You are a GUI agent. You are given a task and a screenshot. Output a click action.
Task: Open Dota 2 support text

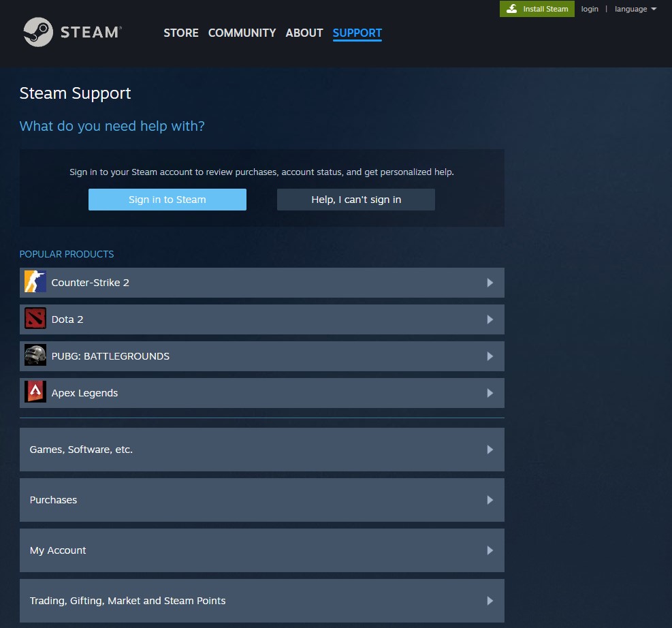point(67,319)
